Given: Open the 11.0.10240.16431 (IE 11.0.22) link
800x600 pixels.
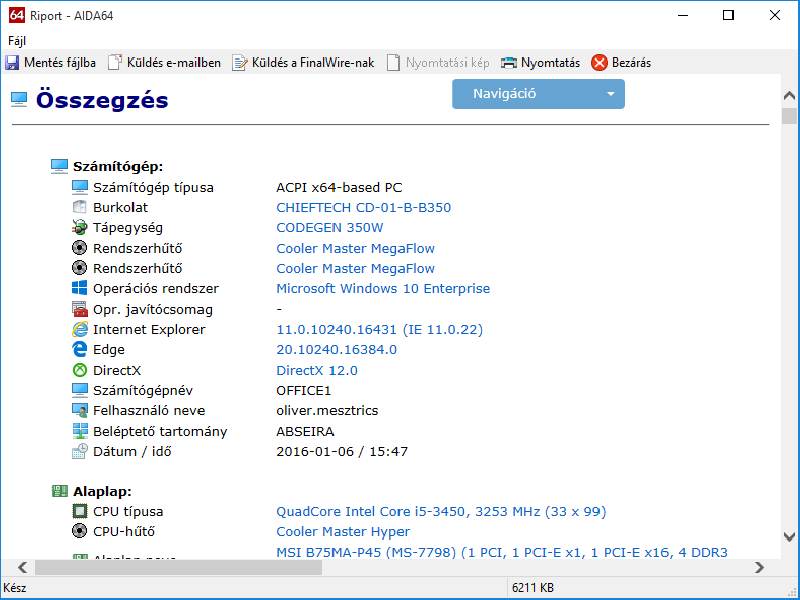Looking at the screenshot, I should [379, 330].
